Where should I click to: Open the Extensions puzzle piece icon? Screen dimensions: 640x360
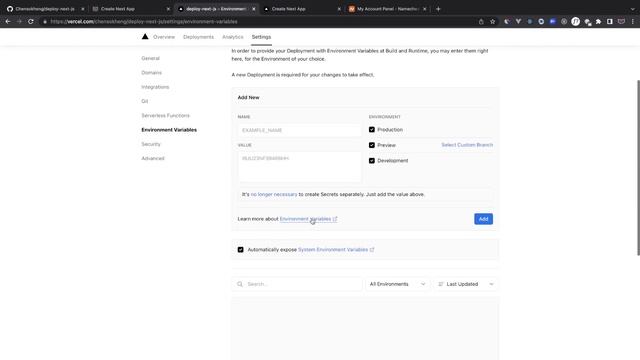tap(598, 22)
